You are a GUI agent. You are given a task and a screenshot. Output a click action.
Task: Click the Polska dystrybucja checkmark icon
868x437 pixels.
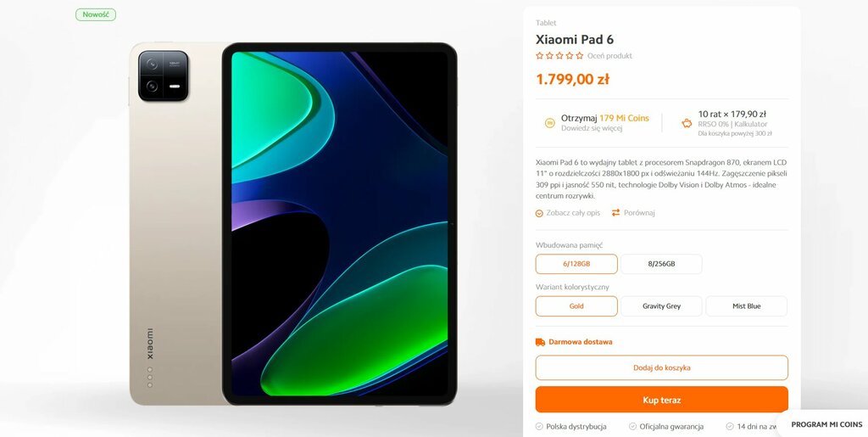pyautogui.click(x=539, y=427)
